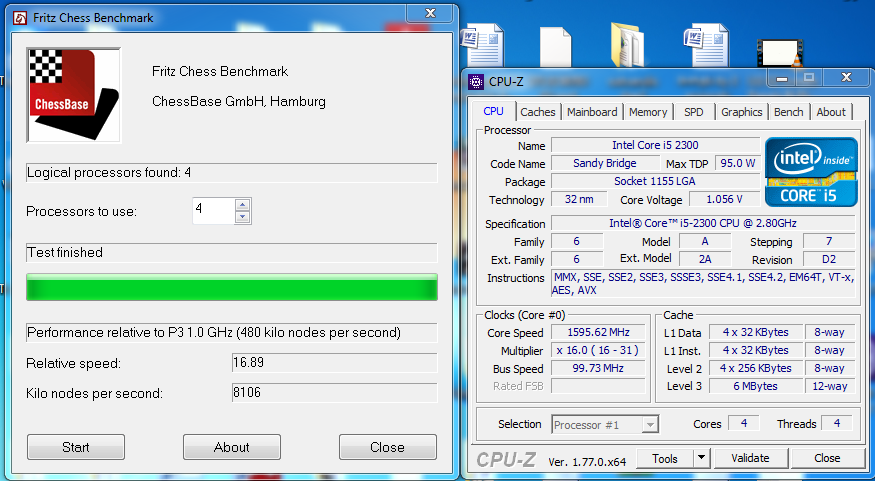Click the Stepping value 7
Viewport: 875px width, 481px height.
[x=829, y=242]
